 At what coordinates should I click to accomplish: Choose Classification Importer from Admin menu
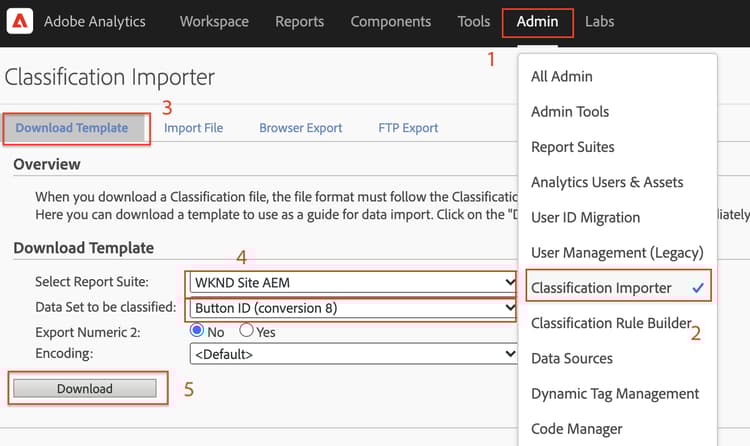click(x=601, y=288)
